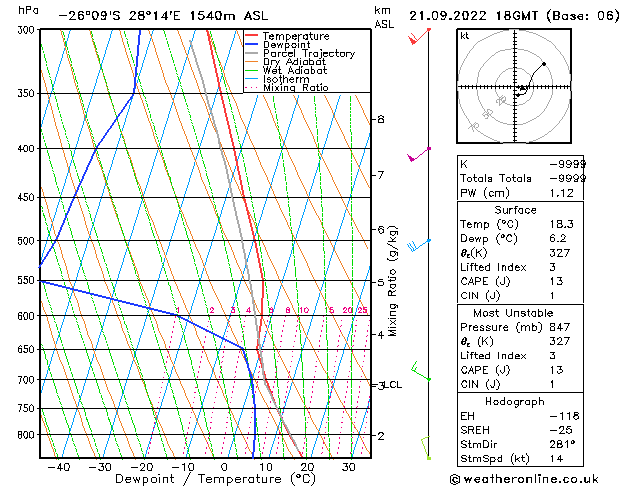Click the weatheronline.co.uk copyright link
The height and width of the screenshot is (486, 629).
coord(524,479)
